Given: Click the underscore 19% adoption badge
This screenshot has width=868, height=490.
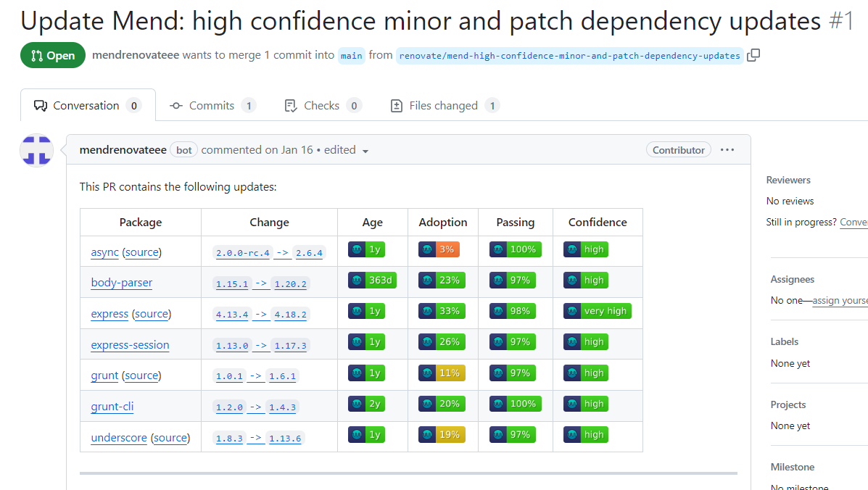Looking at the screenshot, I should (x=442, y=435).
